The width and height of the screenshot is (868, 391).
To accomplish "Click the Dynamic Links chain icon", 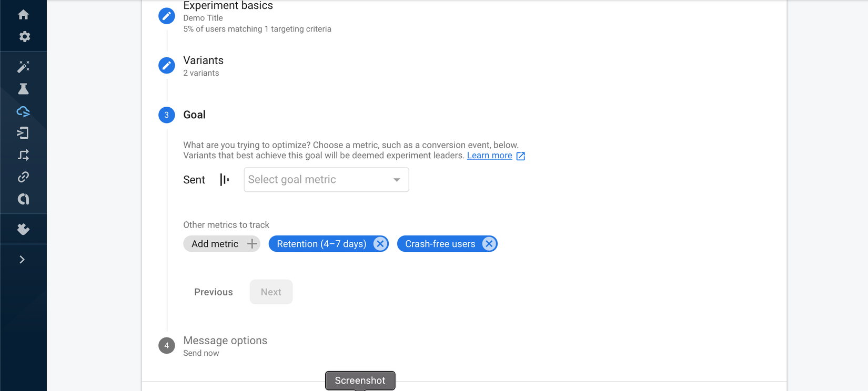I will point(23,177).
